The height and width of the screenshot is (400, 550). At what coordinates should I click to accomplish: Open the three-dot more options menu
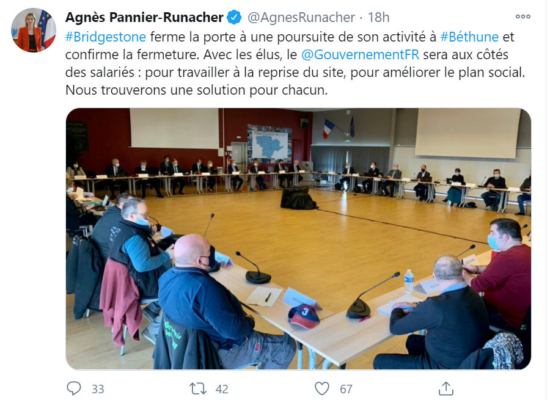coord(523,16)
